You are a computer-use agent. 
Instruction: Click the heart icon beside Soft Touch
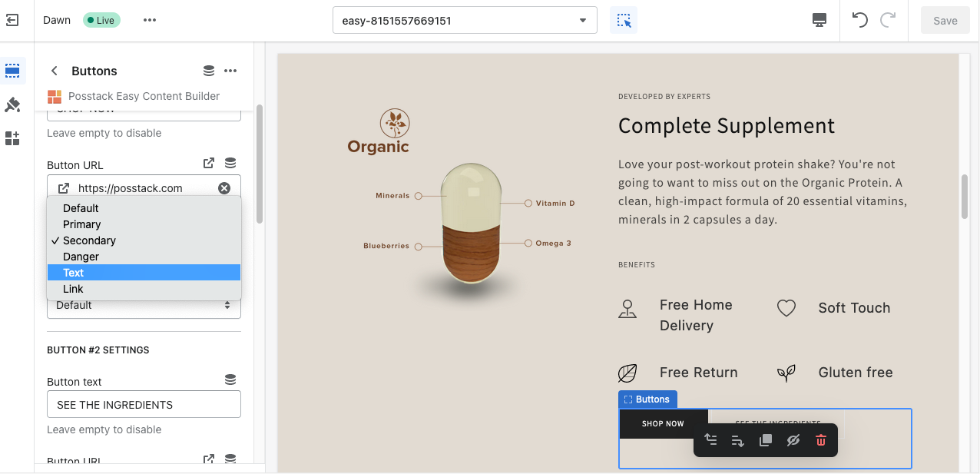[x=786, y=308]
